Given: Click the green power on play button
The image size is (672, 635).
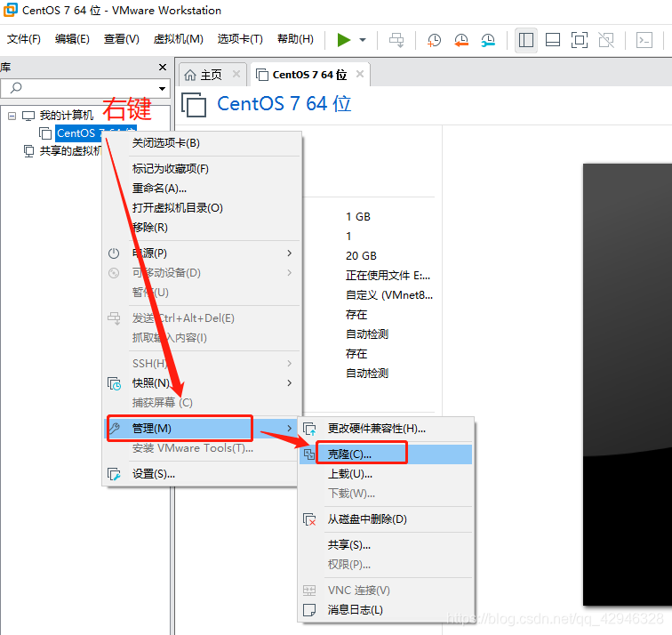Looking at the screenshot, I should [x=344, y=40].
